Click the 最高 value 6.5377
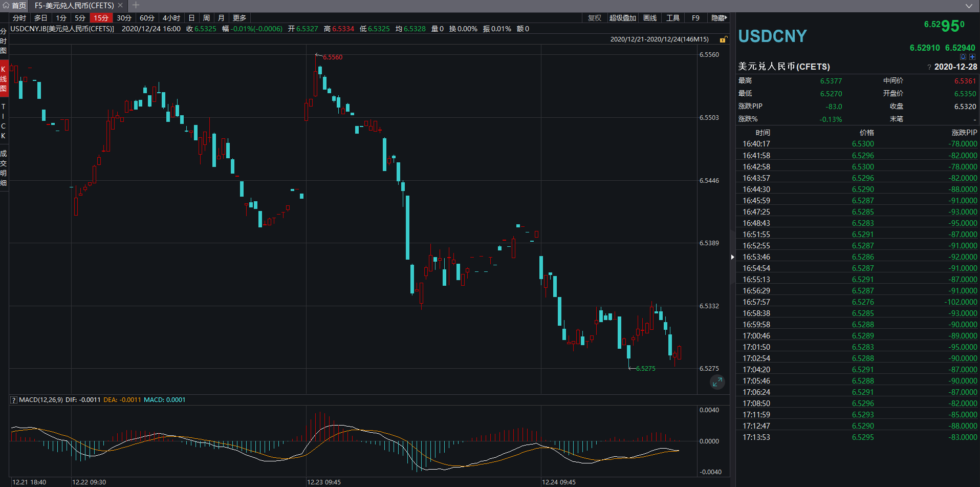The width and height of the screenshot is (980, 487). 831,81
